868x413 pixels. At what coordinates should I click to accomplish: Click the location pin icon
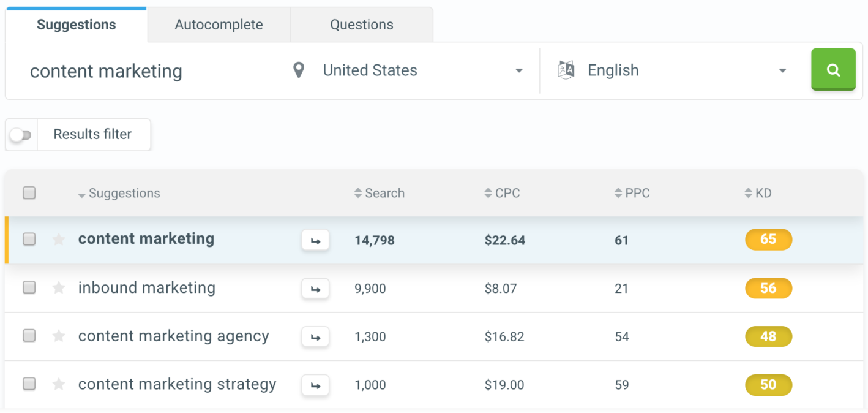pos(299,70)
